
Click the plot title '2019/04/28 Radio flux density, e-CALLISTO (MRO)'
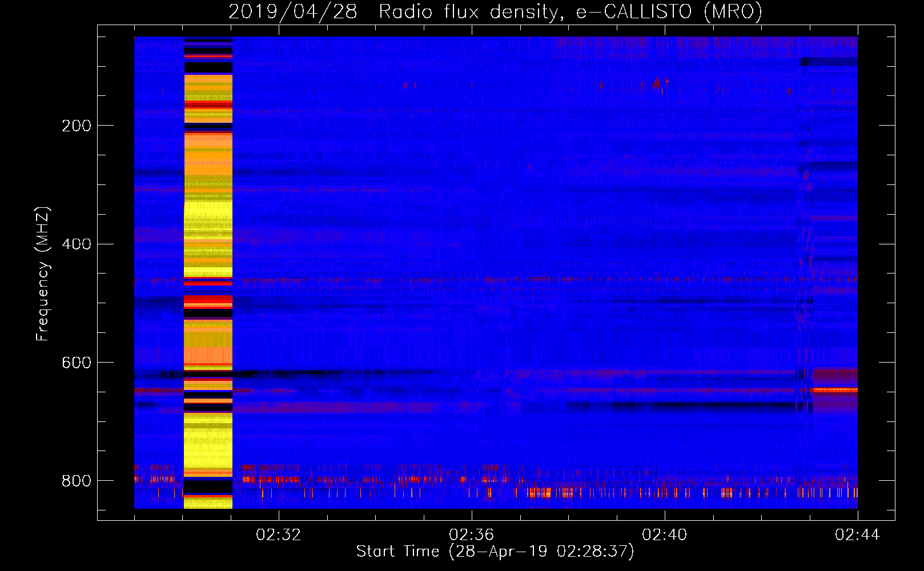coord(495,11)
